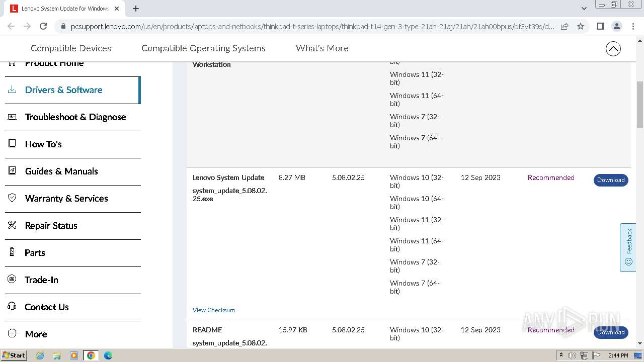Click the site padlock icon
Screen dimensions: 644x362
[63, 27]
